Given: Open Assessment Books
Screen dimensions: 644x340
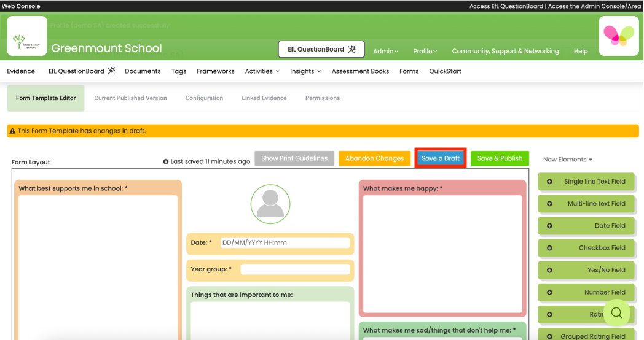Looking at the screenshot, I should pyautogui.click(x=360, y=71).
